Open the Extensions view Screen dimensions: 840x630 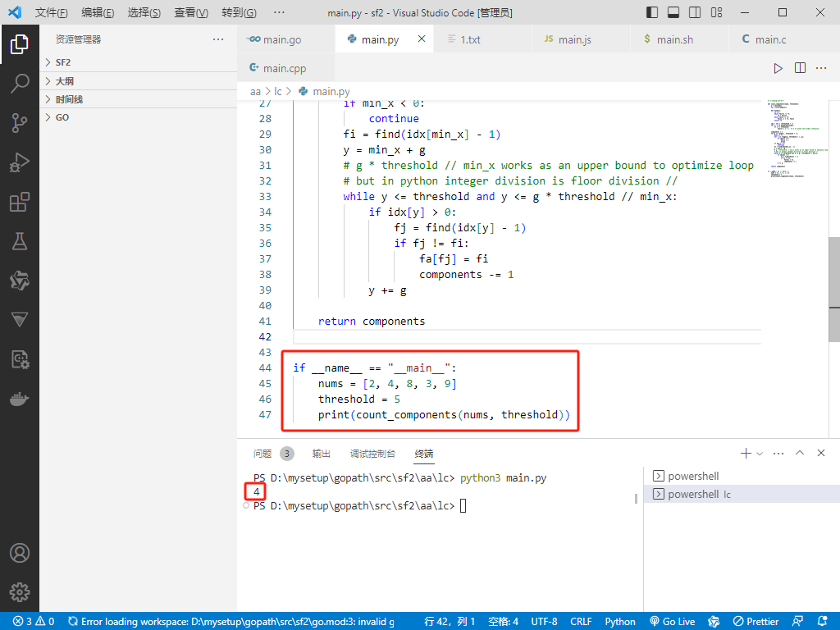20,202
